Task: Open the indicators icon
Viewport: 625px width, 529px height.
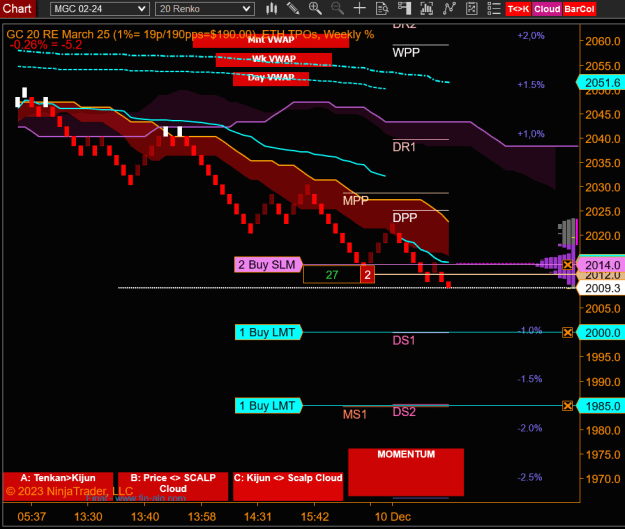Action: 449,8
